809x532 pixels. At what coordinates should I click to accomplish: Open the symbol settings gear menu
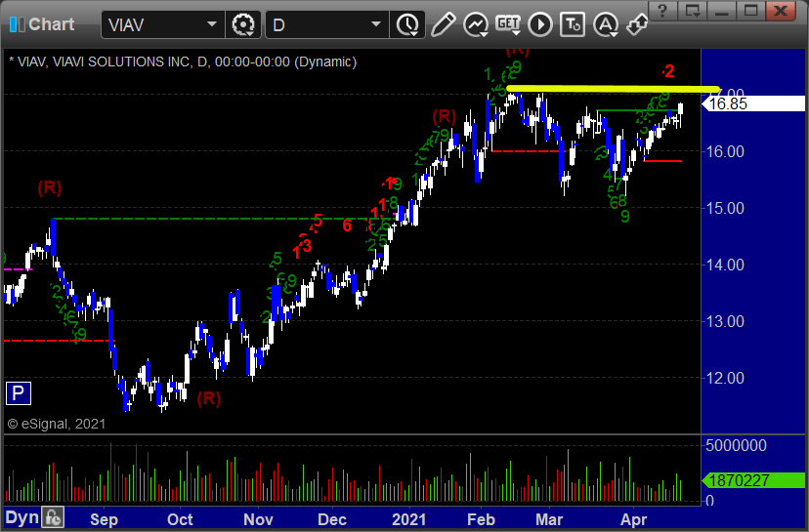pos(243,24)
